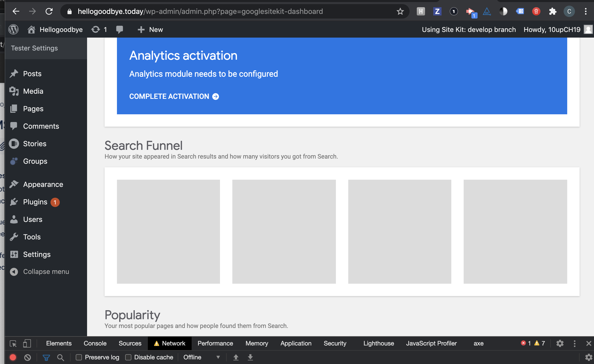The width and height of the screenshot is (594, 364).
Task: Enable the Disable cache checkbox
Action: coord(128,357)
